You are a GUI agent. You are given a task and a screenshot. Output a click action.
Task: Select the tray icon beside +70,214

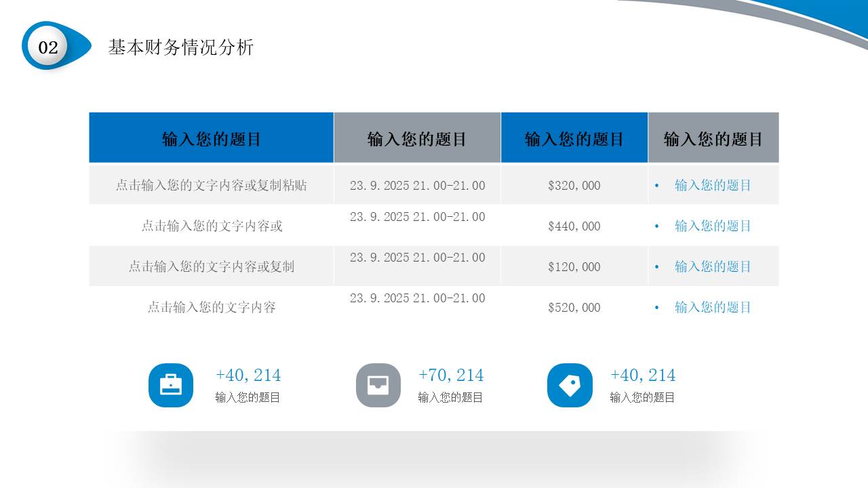click(378, 385)
